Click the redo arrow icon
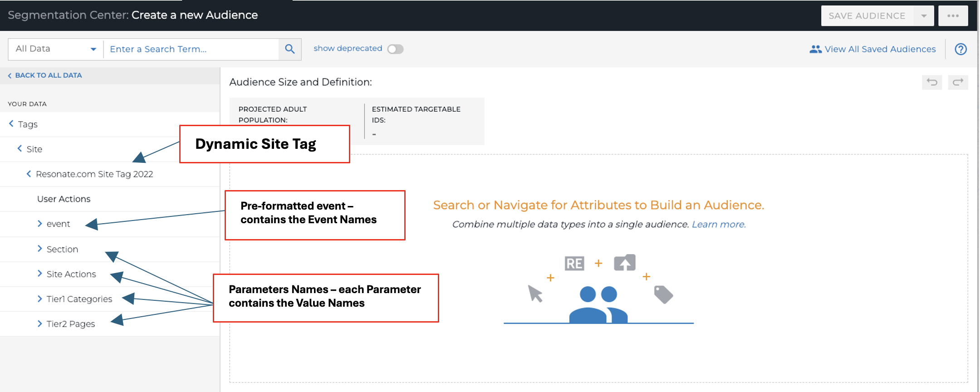The height and width of the screenshot is (392, 980). [x=958, y=82]
